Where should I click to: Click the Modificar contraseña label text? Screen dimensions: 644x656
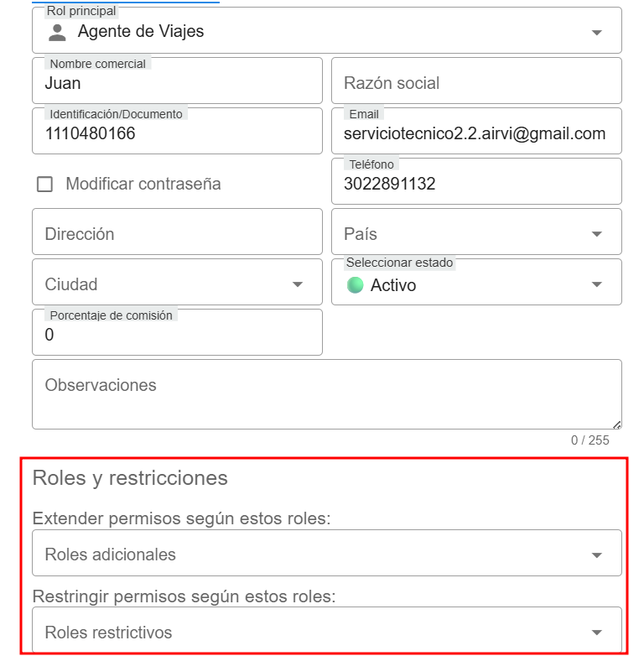[143, 185]
